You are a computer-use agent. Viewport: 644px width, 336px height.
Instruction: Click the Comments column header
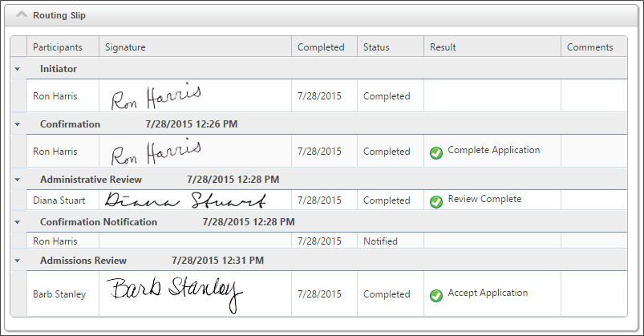[589, 47]
